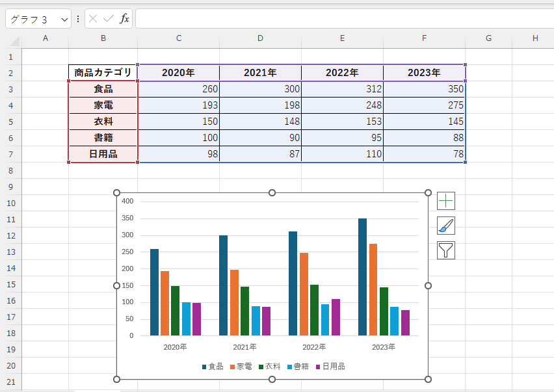Image resolution: width=554 pixels, height=392 pixels.
Task: Select the 2021年 日用品 purple bar
Action: (267, 321)
